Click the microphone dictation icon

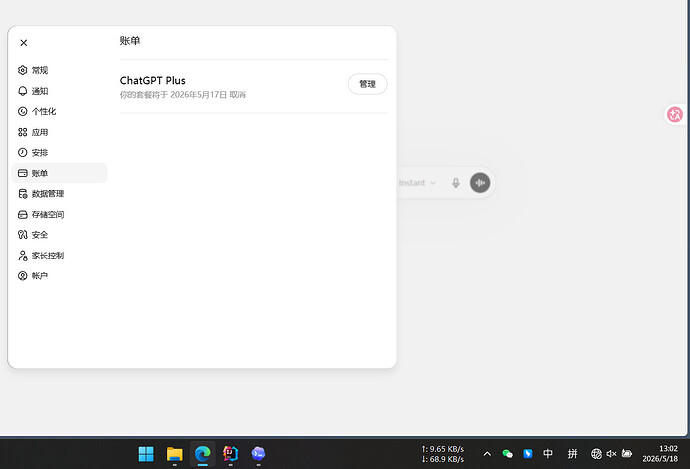coord(456,183)
